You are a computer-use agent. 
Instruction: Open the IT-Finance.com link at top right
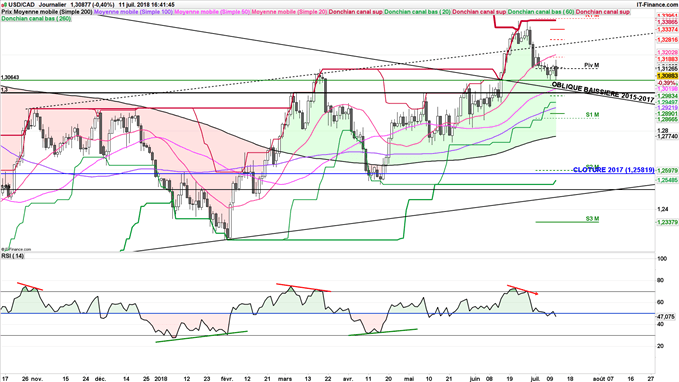(x=657, y=5)
